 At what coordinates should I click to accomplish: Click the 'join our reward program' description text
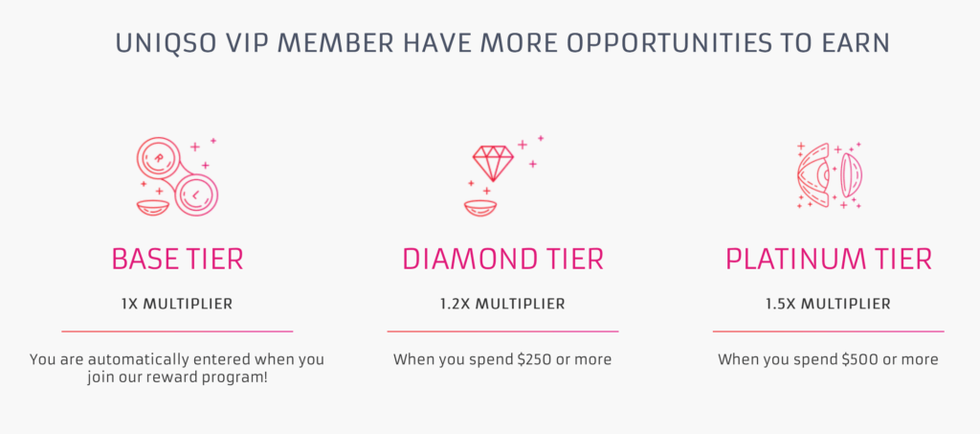point(177,369)
